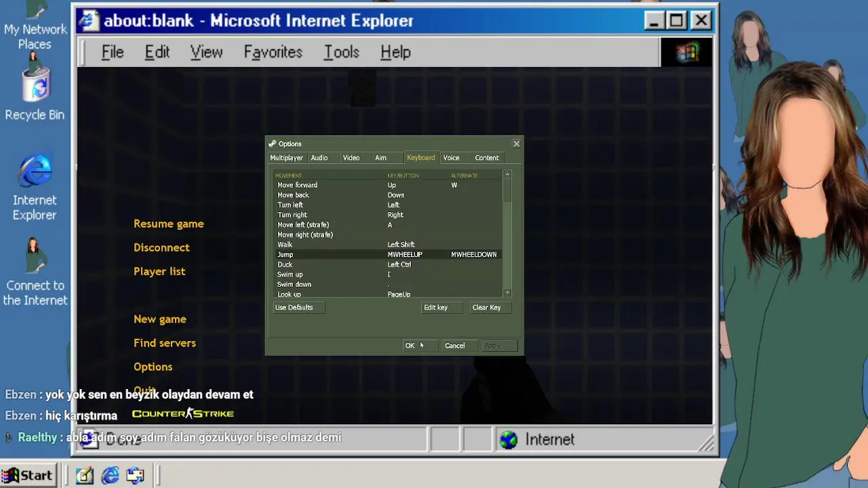This screenshot has height=488, width=868.
Task: Switch to the Multiplayer tab
Action: tap(286, 158)
